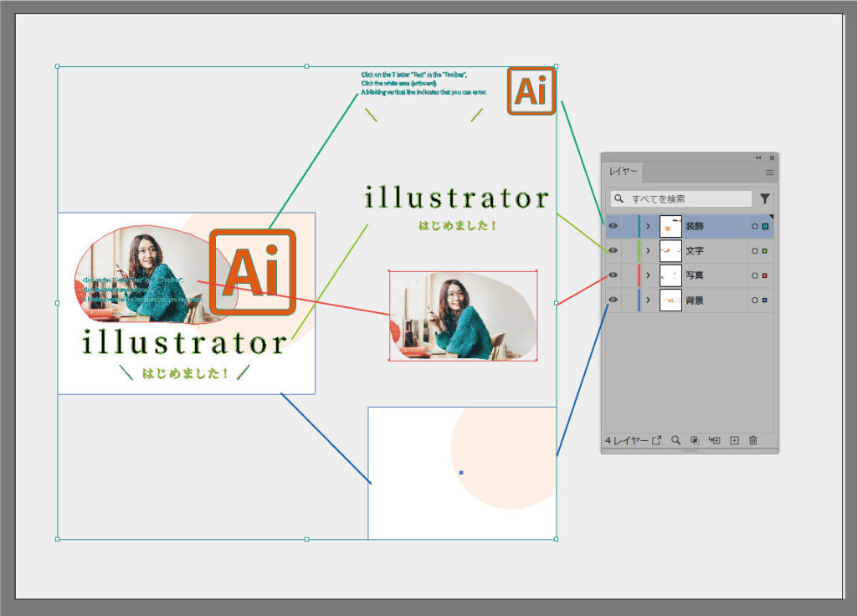This screenshot has height=616, width=857.
Task: Open the Layers panel hamburger menu
Action: [x=770, y=172]
